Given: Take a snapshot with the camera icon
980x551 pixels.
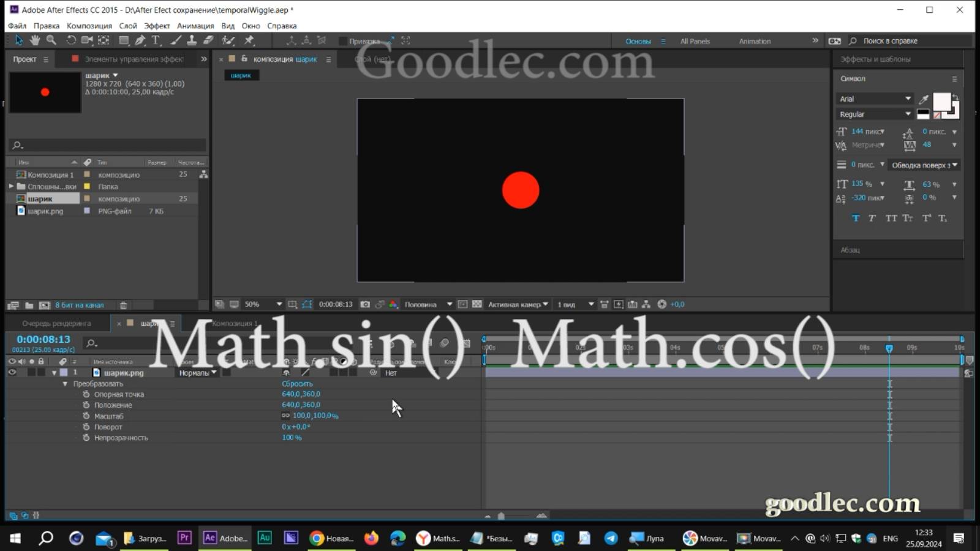Looking at the screenshot, I should point(365,304).
